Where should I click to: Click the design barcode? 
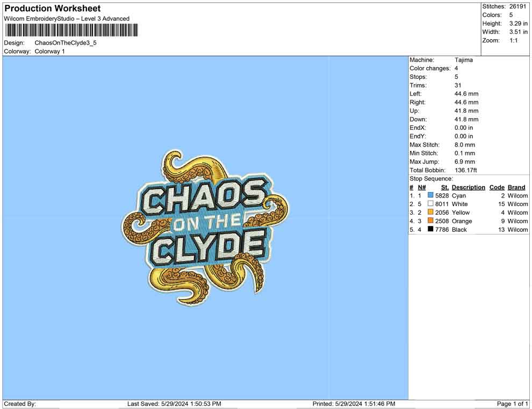tap(70, 31)
